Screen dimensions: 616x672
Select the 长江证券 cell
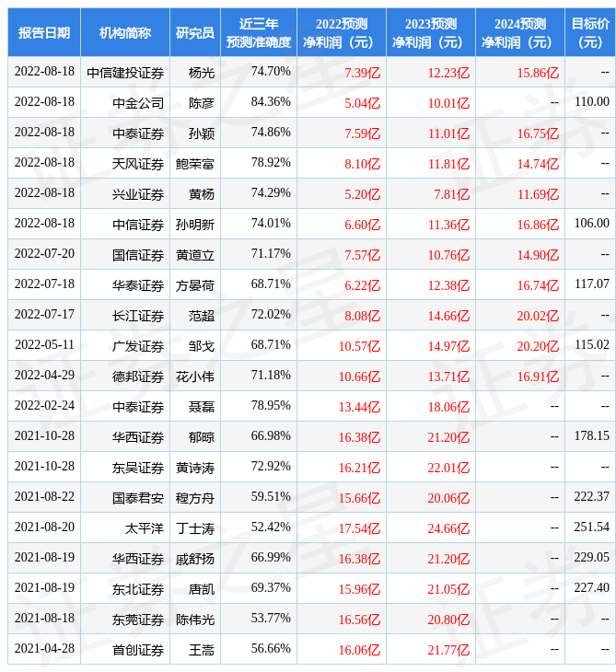(x=125, y=316)
